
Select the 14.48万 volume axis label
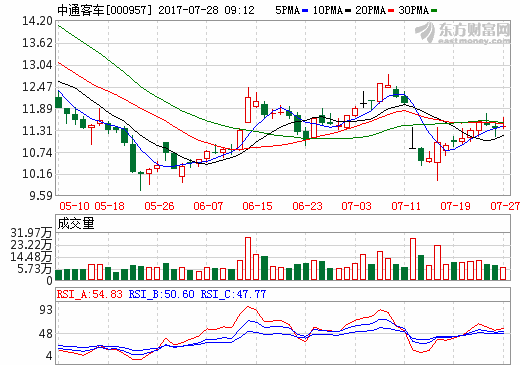tap(31, 257)
